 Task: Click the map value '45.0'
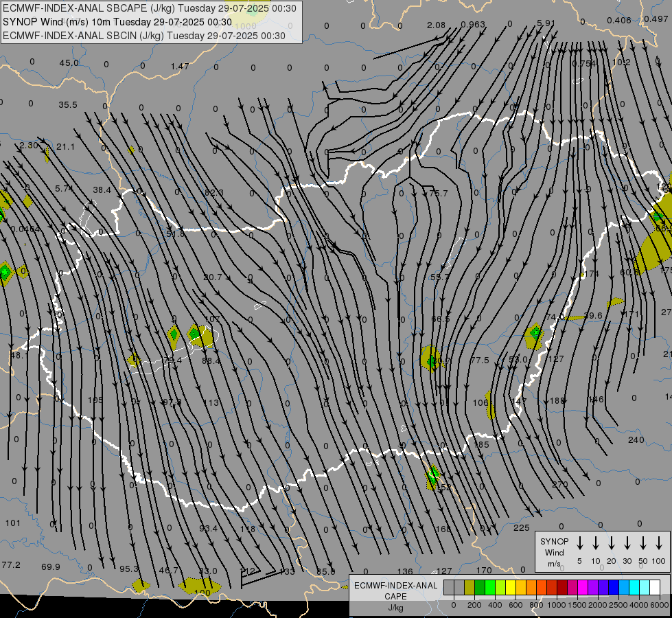pos(69,63)
